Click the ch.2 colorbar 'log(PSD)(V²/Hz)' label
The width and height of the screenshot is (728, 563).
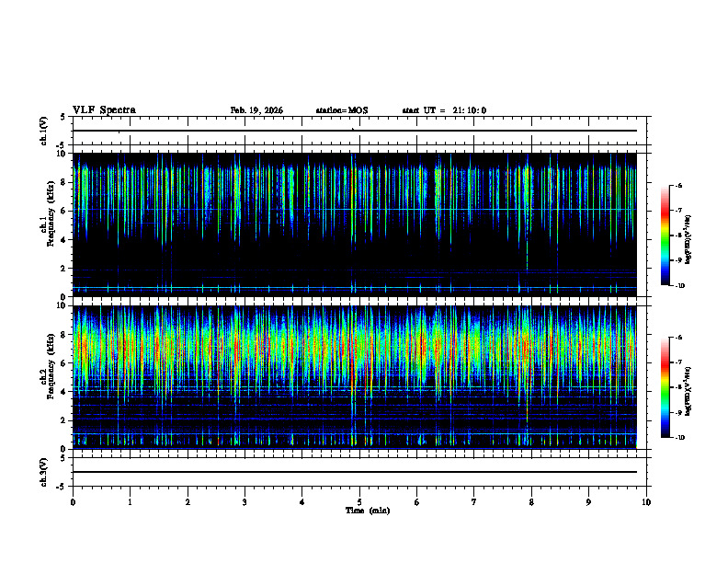[x=688, y=391]
